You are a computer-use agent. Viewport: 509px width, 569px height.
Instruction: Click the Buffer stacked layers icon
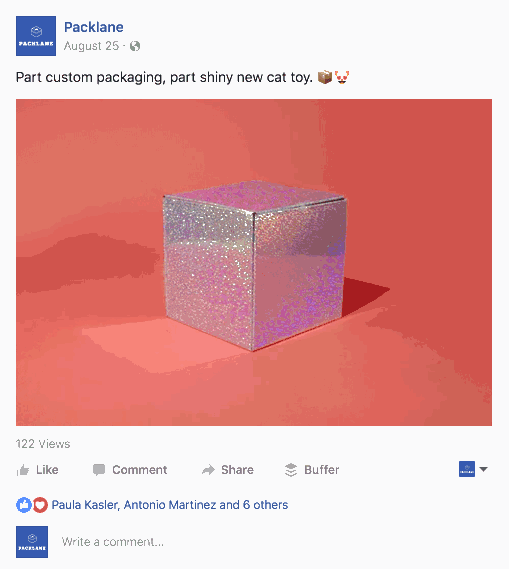(291, 470)
